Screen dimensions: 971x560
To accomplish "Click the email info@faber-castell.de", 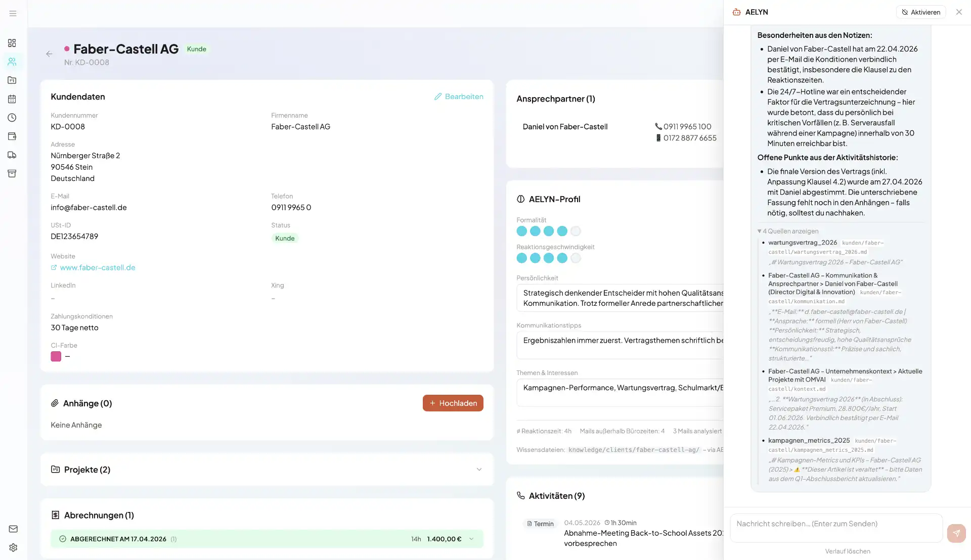I will (x=89, y=208).
